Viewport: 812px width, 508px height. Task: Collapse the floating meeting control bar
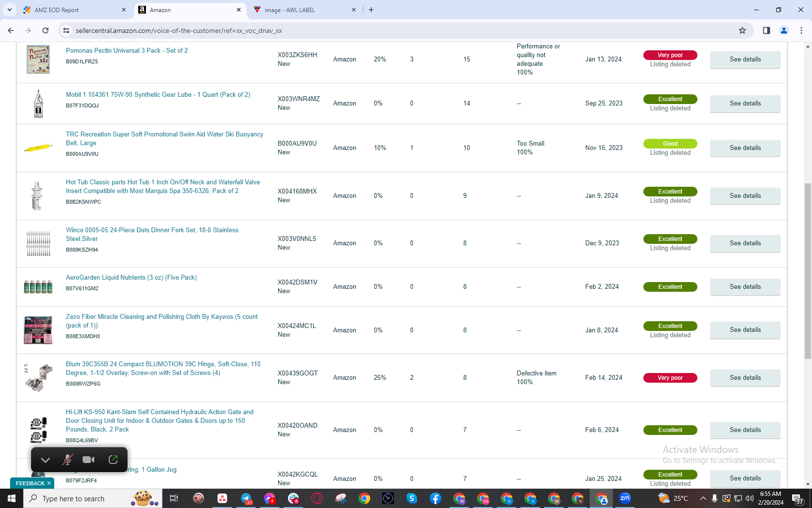click(45, 460)
